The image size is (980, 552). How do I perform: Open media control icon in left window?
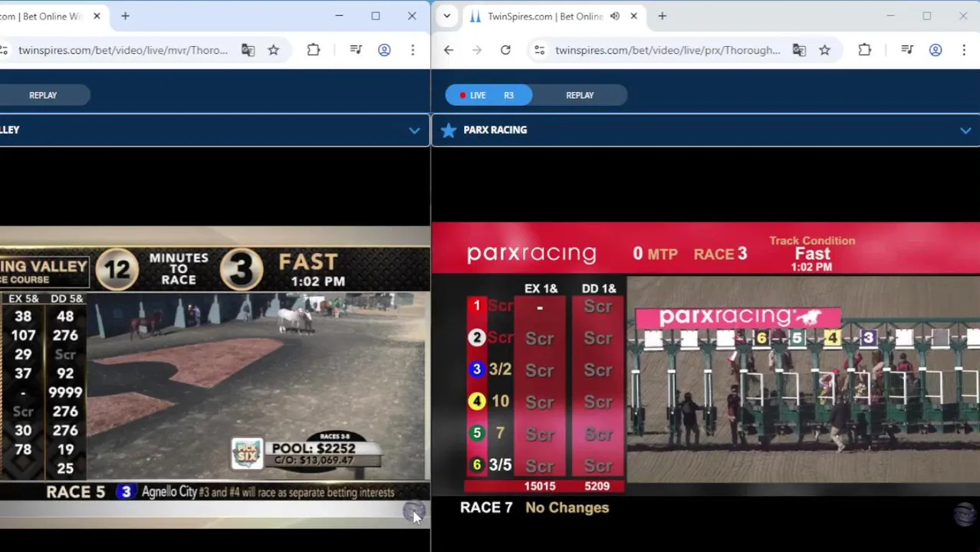[x=356, y=50]
